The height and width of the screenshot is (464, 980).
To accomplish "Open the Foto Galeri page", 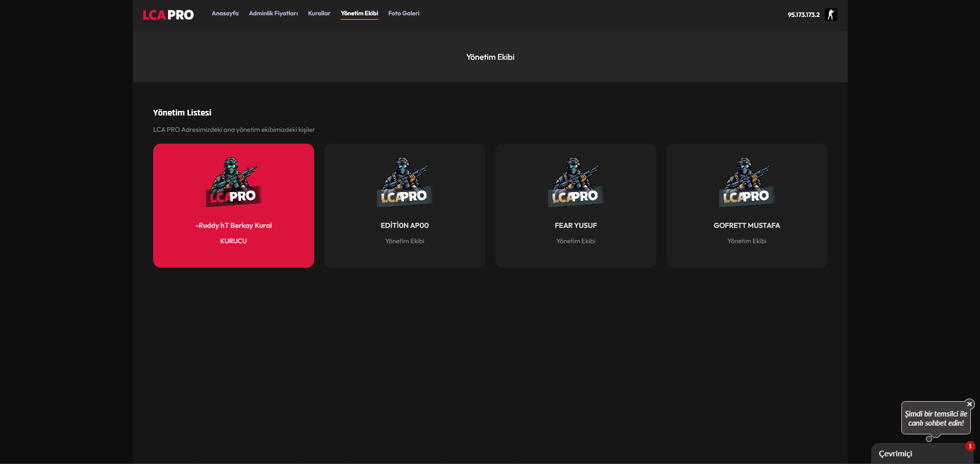I will coord(404,13).
